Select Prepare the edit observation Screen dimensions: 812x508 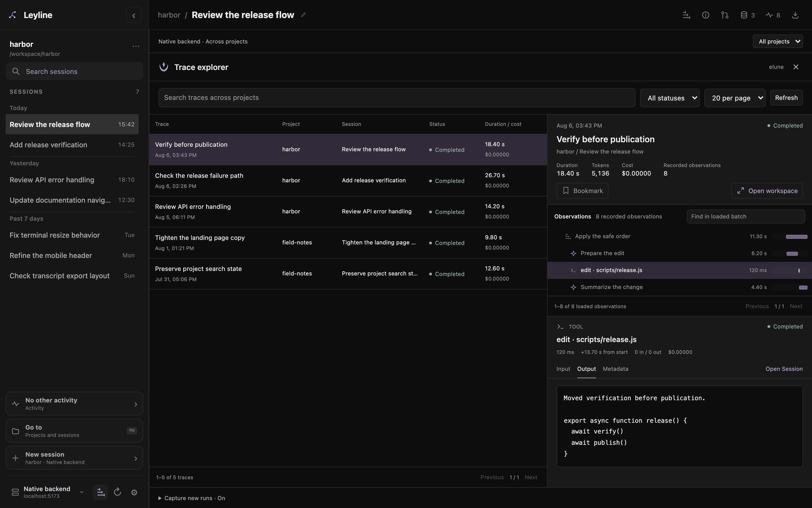coord(679,253)
